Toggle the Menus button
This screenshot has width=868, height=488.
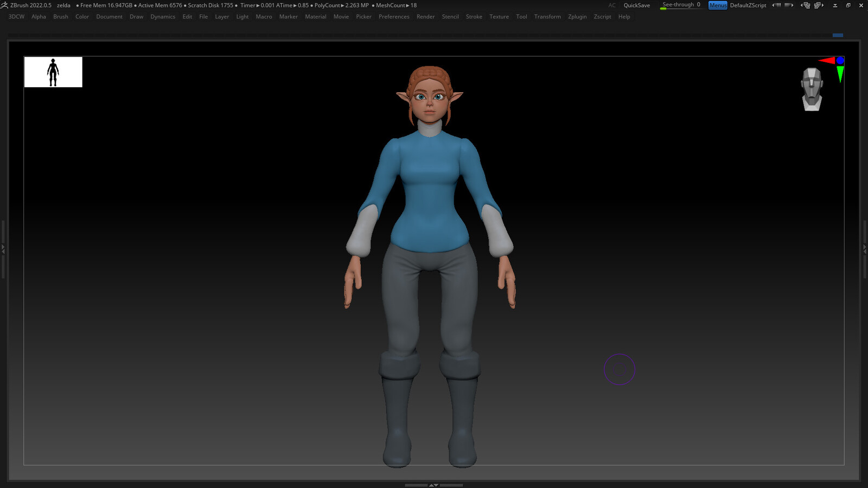pos(718,5)
